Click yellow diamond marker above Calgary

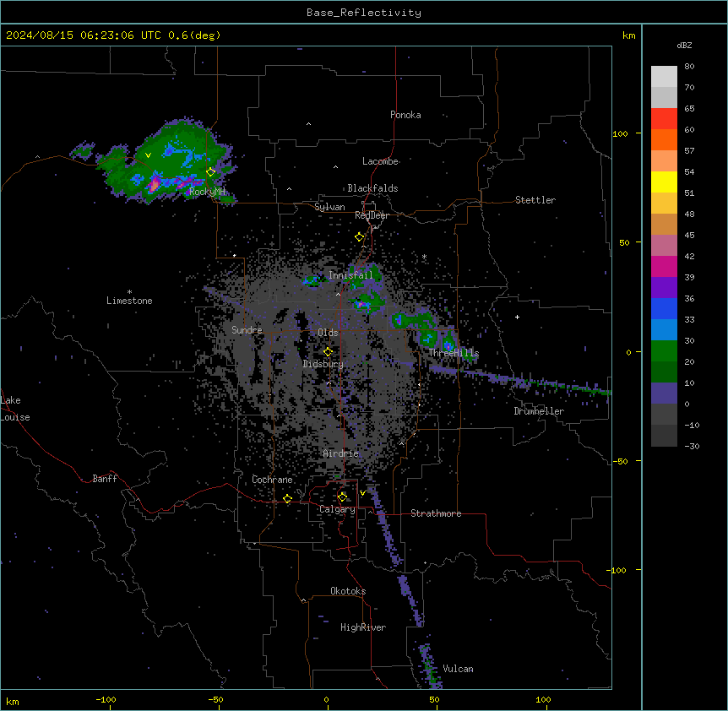342,497
